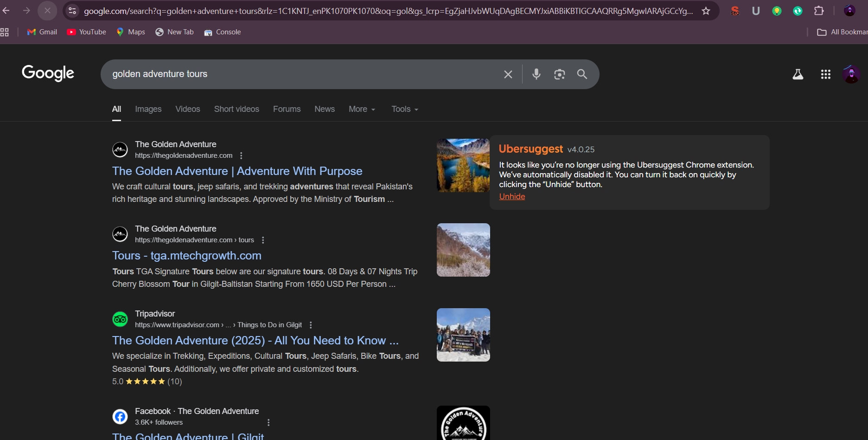Clear the search query with the X
This screenshot has height=440, width=868.
tap(508, 74)
